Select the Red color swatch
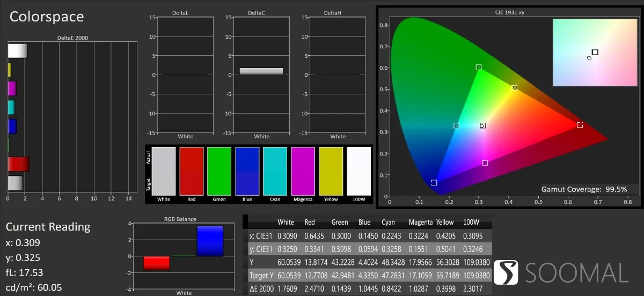Screen dimensions: 644x296 coord(192,171)
